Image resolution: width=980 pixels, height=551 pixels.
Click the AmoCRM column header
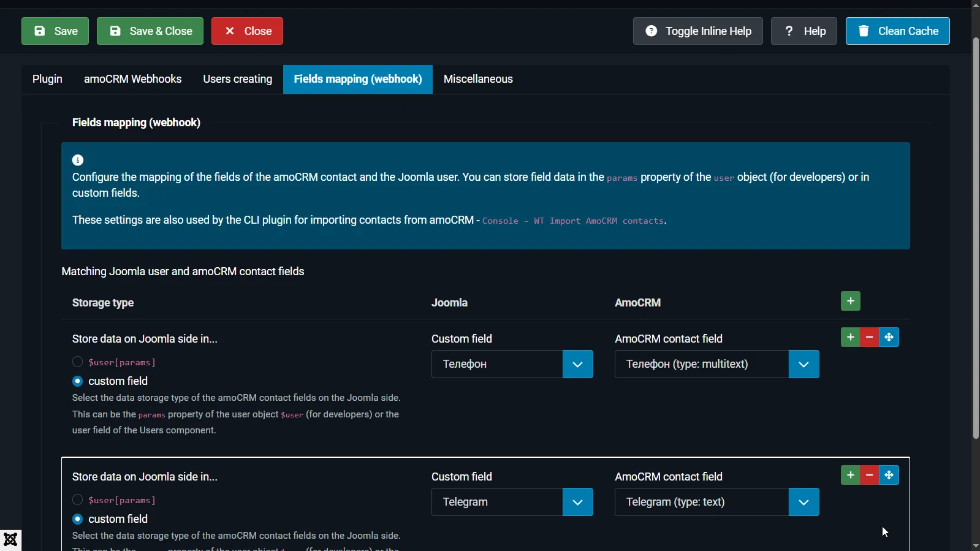click(x=637, y=303)
